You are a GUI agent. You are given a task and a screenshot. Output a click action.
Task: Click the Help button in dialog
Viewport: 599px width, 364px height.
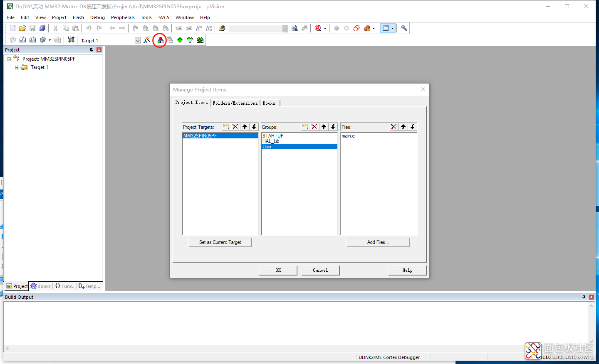[x=407, y=270]
